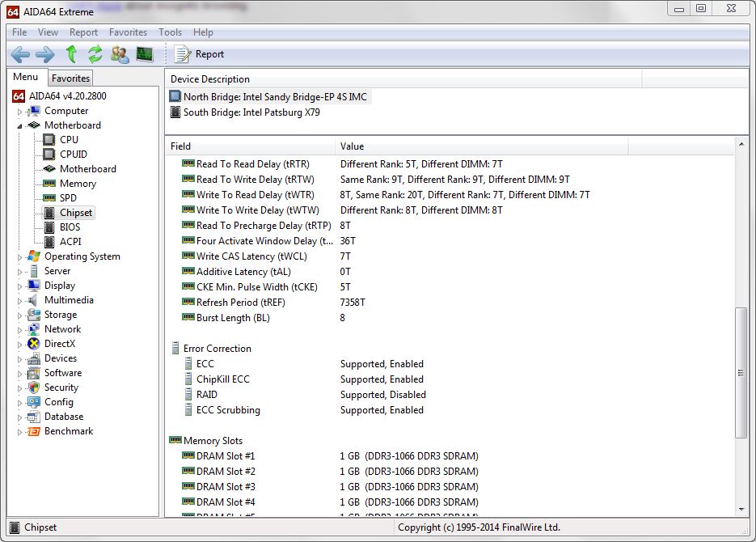Refresh using the green circular arrows icon
The image size is (756, 542).
coord(95,54)
